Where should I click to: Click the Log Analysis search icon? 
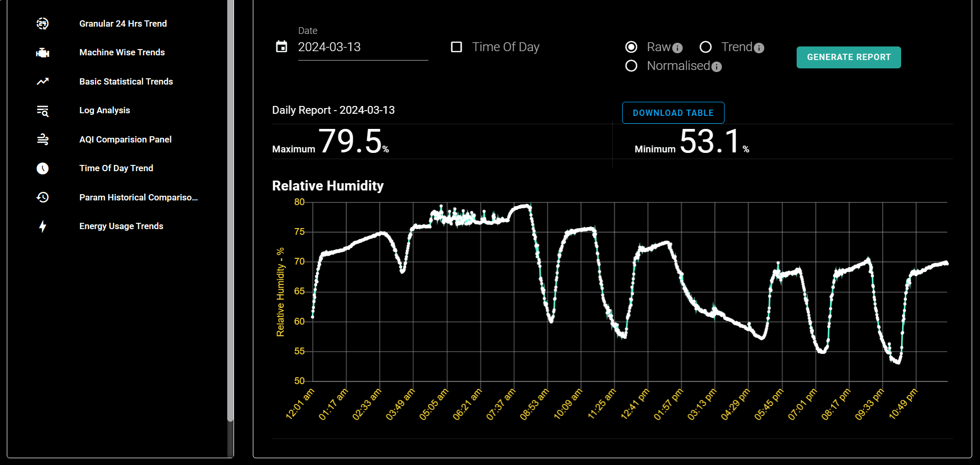[42, 111]
